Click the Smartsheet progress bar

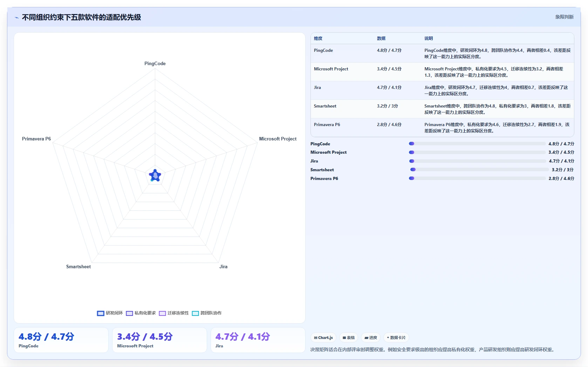pos(480,169)
